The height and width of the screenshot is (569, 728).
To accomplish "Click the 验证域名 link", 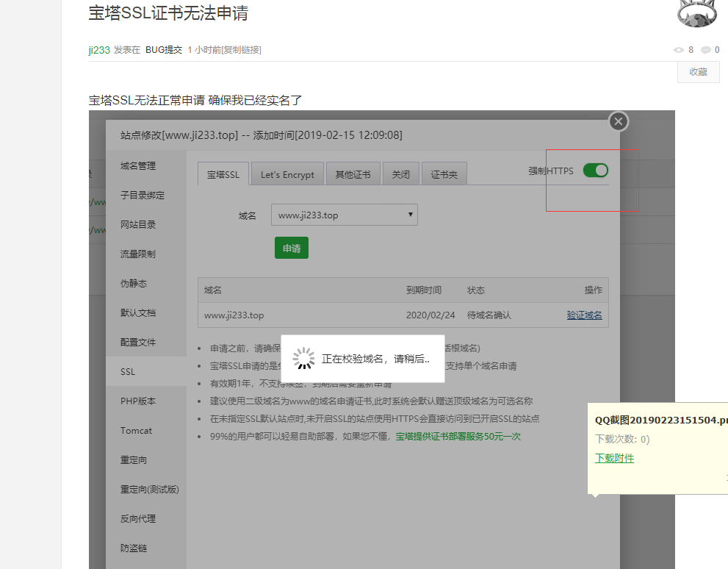I will [584, 315].
